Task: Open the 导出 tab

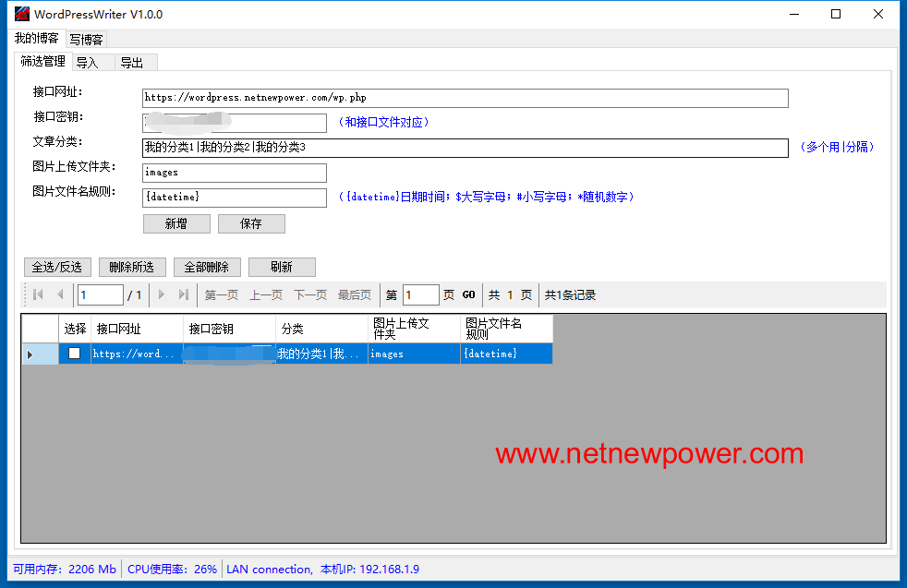Action: 132,63
